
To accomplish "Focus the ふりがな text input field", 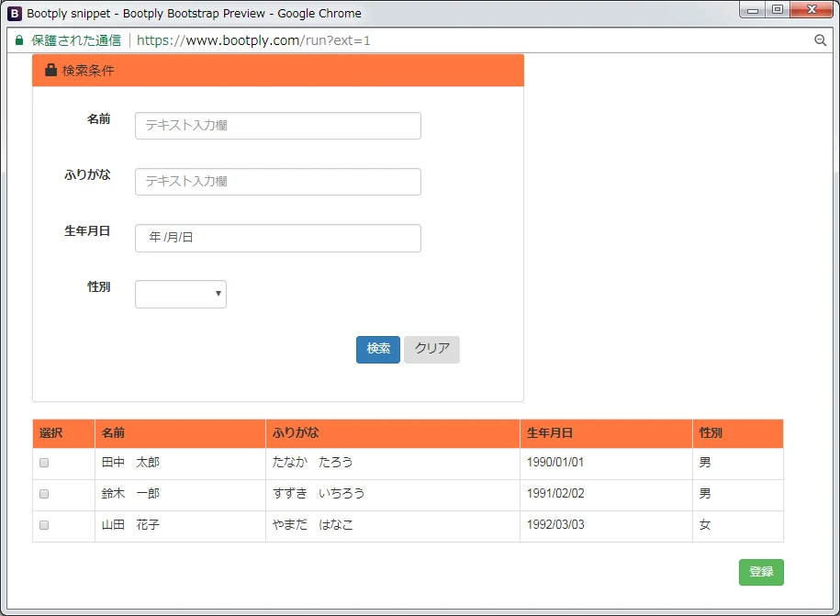I will click(x=277, y=182).
